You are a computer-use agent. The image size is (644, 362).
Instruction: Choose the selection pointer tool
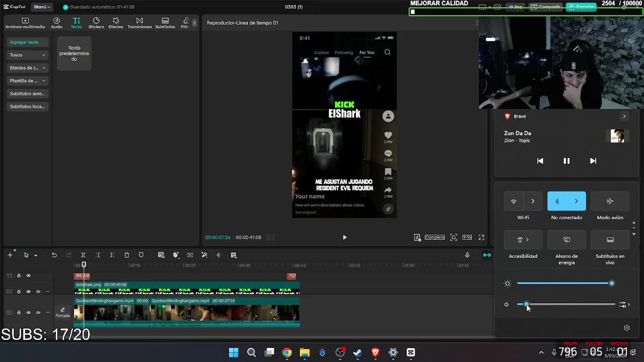click(26, 255)
